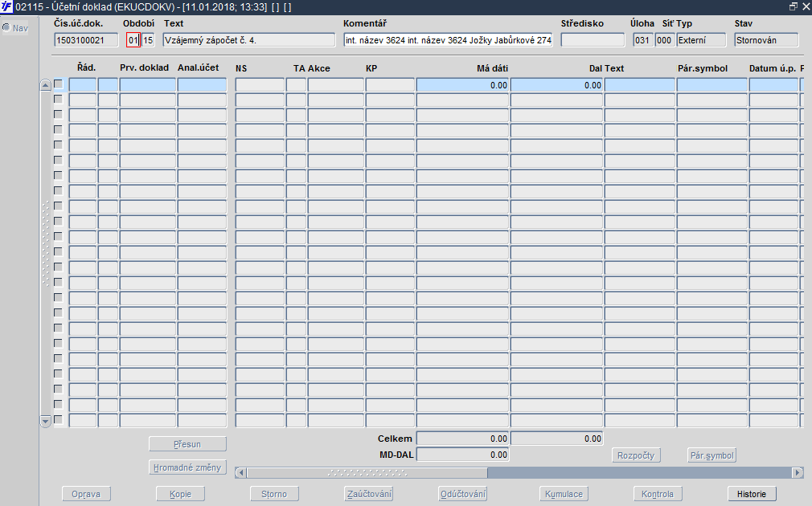Click the first row Pár.symbol cell

pos(712,85)
